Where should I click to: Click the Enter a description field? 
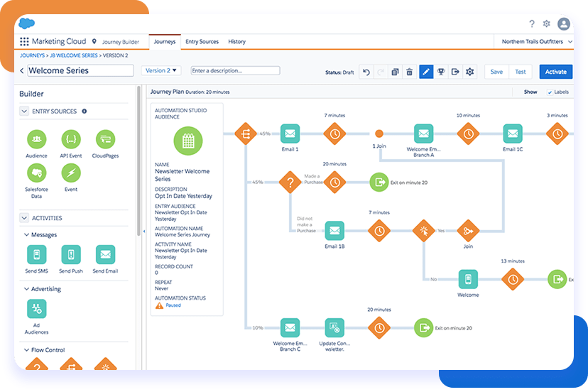point(236,70)
